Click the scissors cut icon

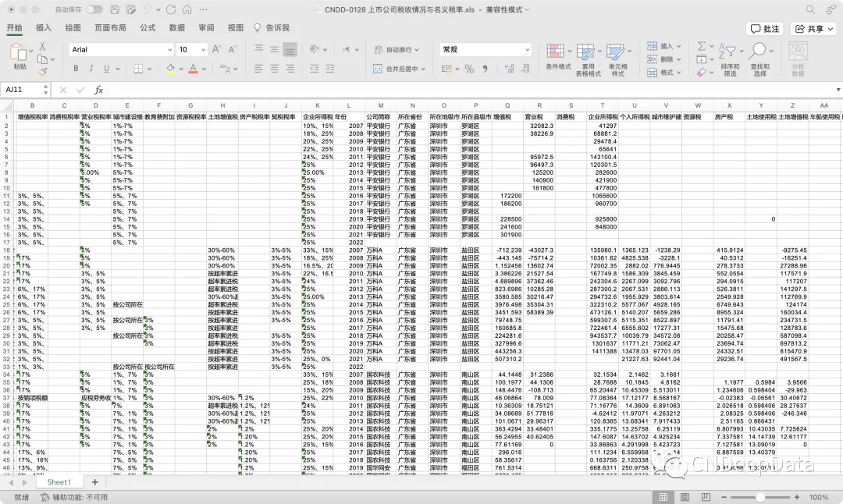(42, 46)
